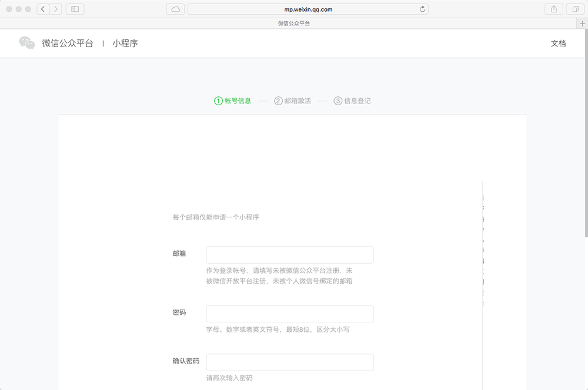The height and width of the screenshot is (390, 588).
Task: Click the WeChat logo in the header
Action: [27, 43]
